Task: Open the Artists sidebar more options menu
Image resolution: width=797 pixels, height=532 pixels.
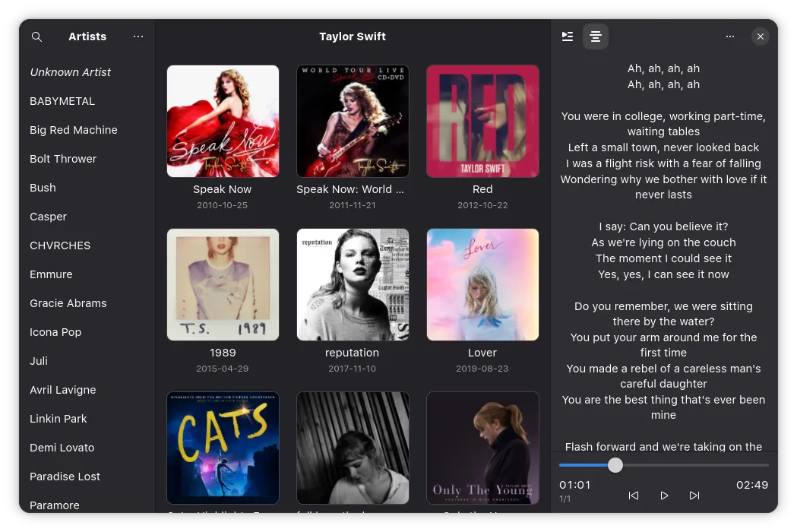Action: 138,36
